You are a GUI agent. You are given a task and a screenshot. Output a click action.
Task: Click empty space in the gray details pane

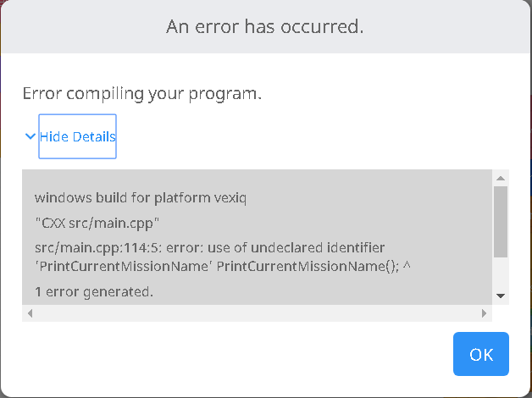(381, 203)
